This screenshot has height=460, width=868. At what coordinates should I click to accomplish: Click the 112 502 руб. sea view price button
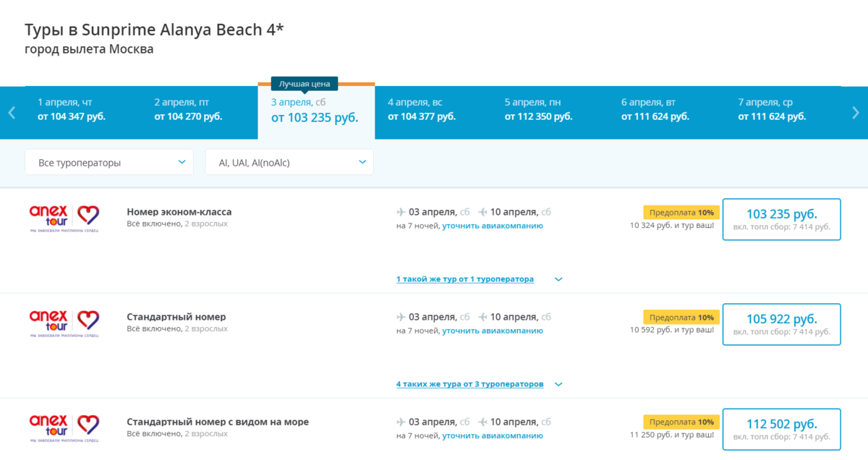pyautogui.click(x=781, y=429)
